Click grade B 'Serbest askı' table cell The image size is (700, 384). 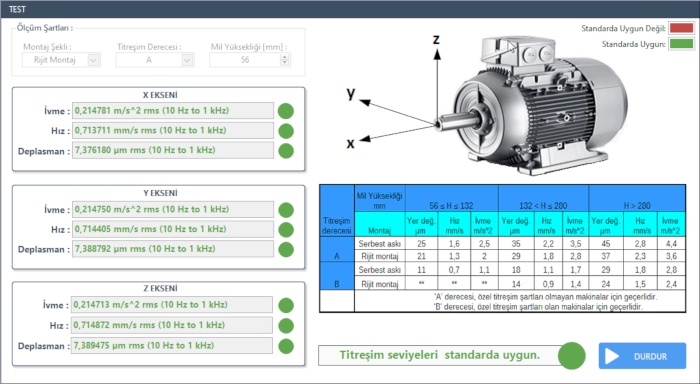tap(379, 270)
